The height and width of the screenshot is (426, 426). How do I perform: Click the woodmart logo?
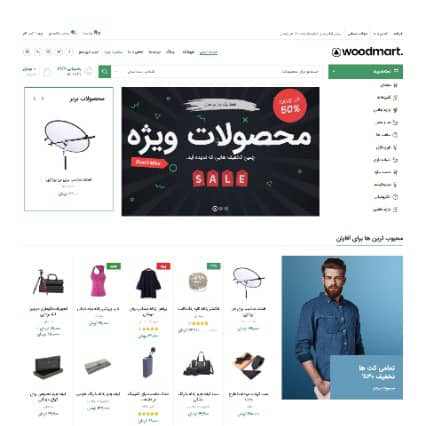tap(367, 52)
